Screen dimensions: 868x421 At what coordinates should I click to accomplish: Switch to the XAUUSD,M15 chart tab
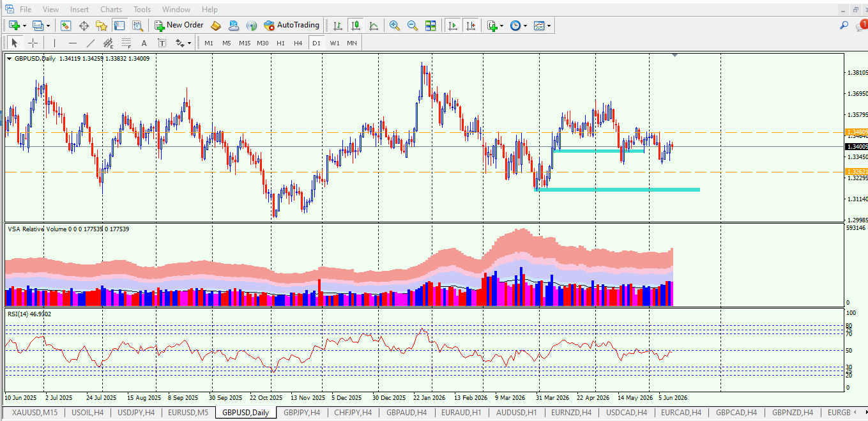(x=34, y=413)
